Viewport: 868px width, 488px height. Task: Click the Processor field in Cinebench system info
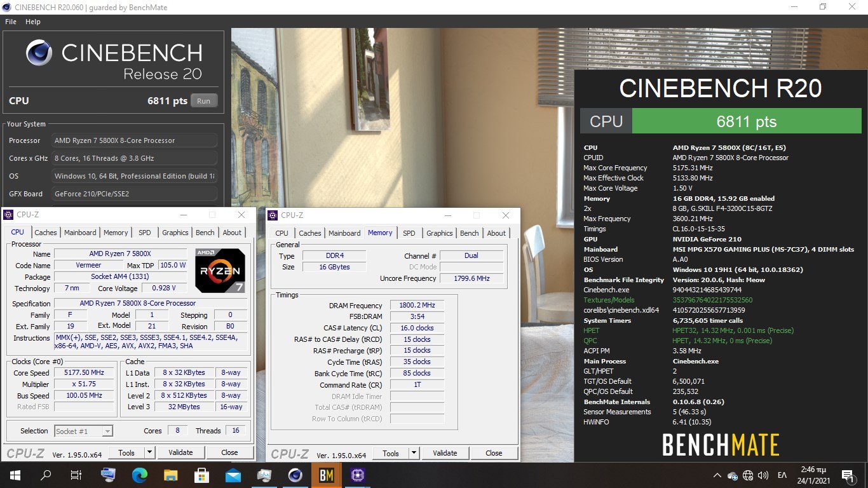coord(134,140)
